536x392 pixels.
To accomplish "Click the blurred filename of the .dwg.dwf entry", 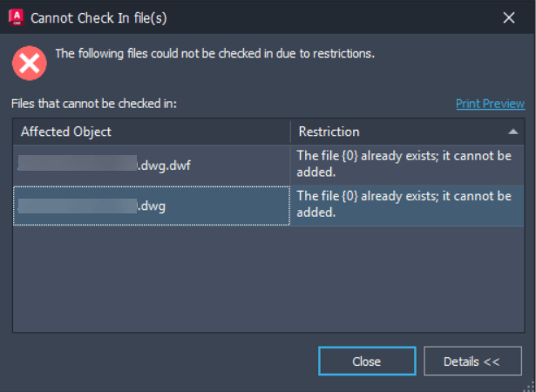I will pos(78,163).
